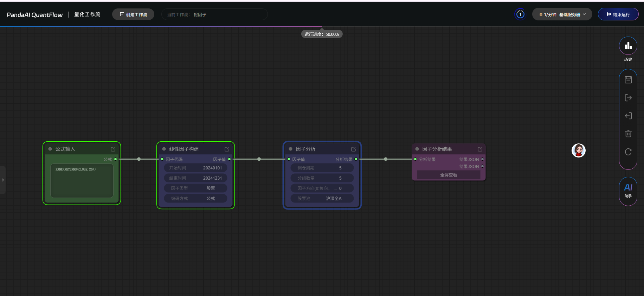Click the formula text box RANK(RETURNS(CLOSE,20))
The height and width of the screenshot is (296, 644).
coord(82,181)
